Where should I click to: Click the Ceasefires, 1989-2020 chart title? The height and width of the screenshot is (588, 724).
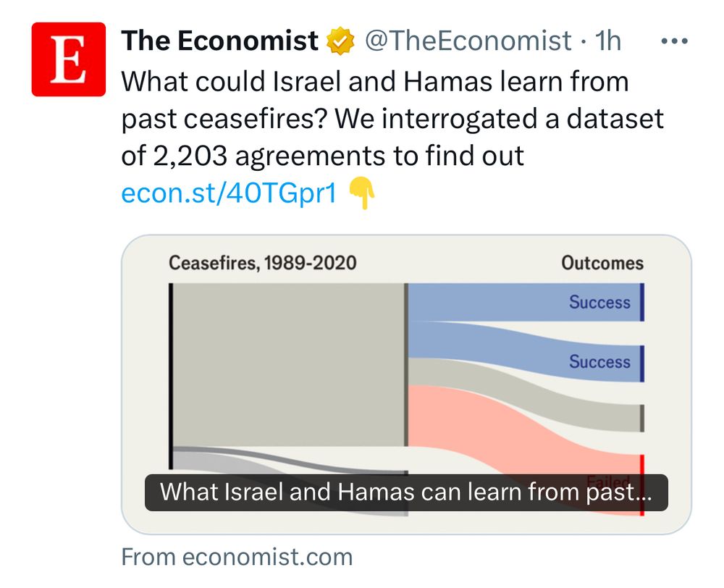(263, 263)
